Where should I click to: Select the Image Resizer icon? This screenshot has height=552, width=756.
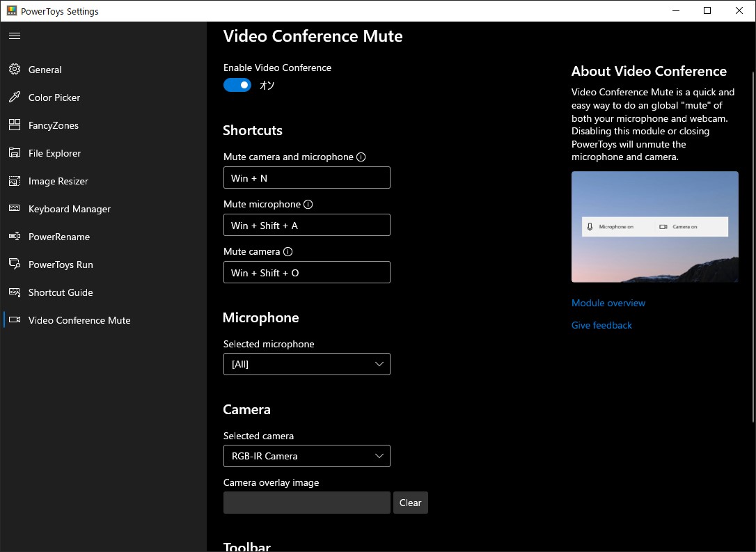(x=15, y=181)
